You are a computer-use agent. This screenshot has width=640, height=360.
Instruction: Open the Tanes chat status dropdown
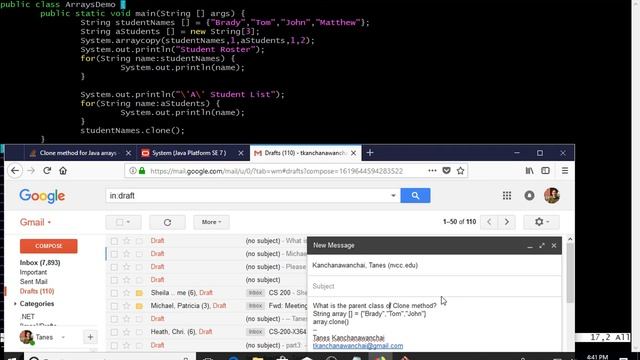[63, 337]
